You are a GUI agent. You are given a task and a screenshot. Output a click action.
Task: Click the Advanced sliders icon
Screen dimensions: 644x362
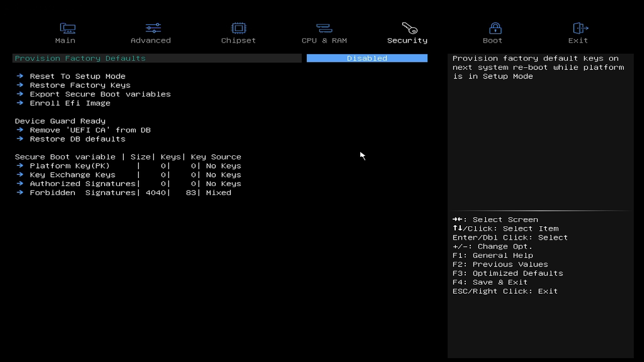click(x=153, y=28)
